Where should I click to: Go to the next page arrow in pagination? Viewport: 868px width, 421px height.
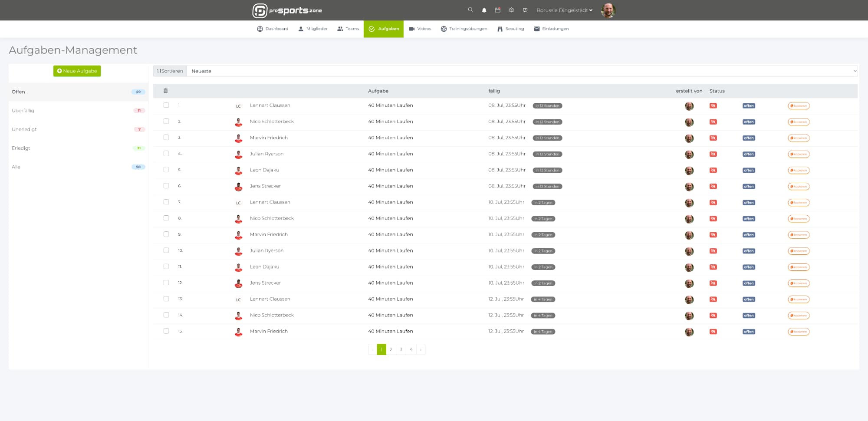pos(421,349)
